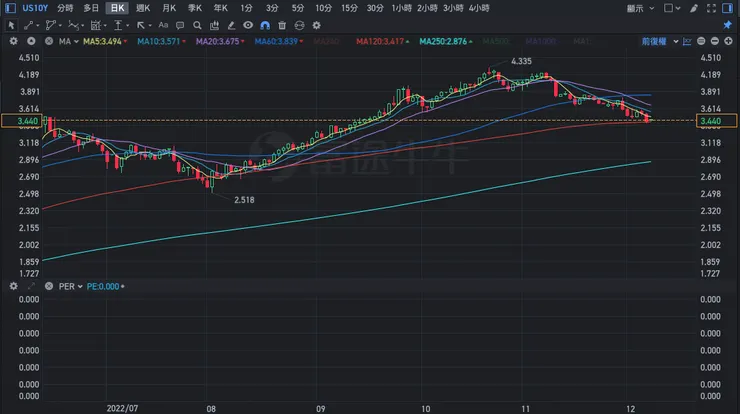The height and width of the screenshot is (414, 740).
Task: Select the wave pattern drawing tool
Action: (x=74, y=25)
